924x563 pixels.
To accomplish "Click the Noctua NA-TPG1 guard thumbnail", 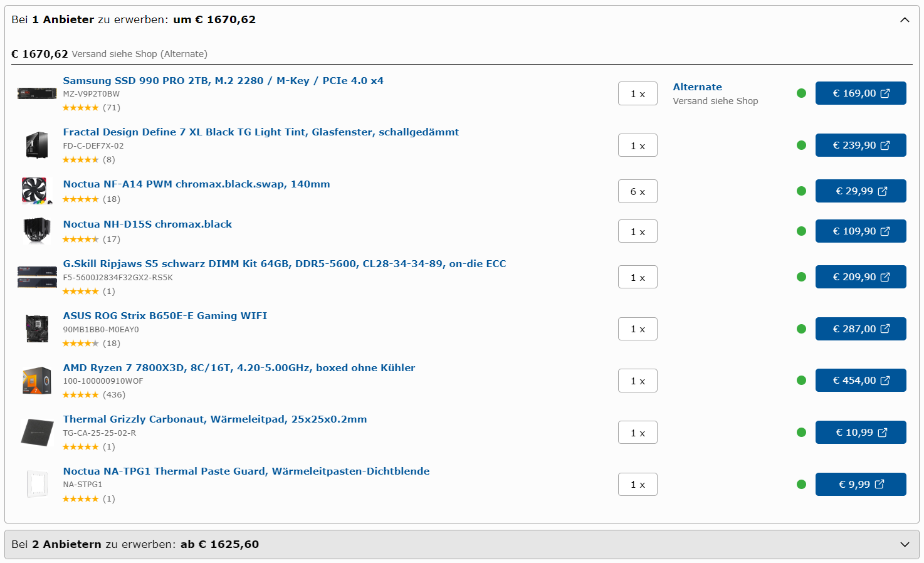I will point(37,484).
